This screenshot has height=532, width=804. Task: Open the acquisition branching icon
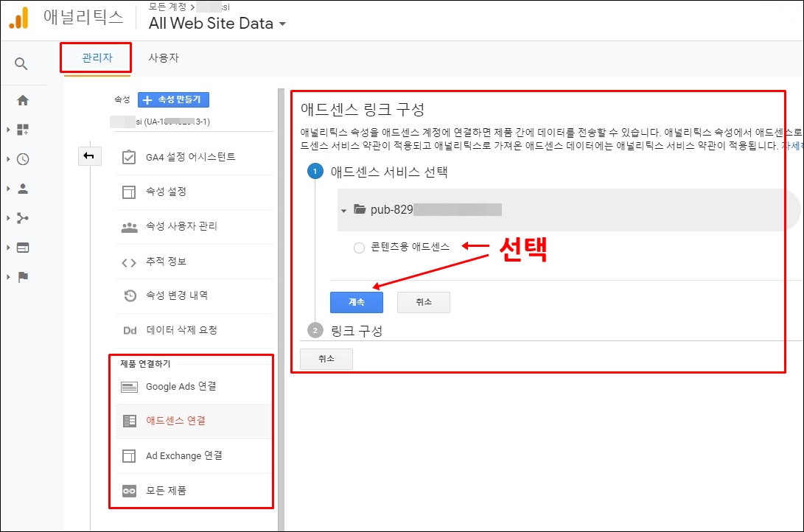pyautogui.click(x=23, y=218)
